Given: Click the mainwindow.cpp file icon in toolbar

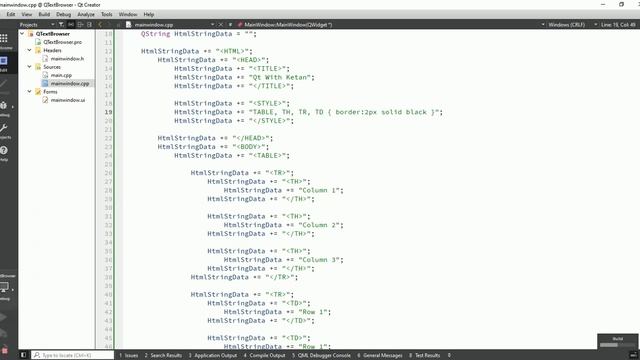Looking at the screenshot, I should 129,24.
